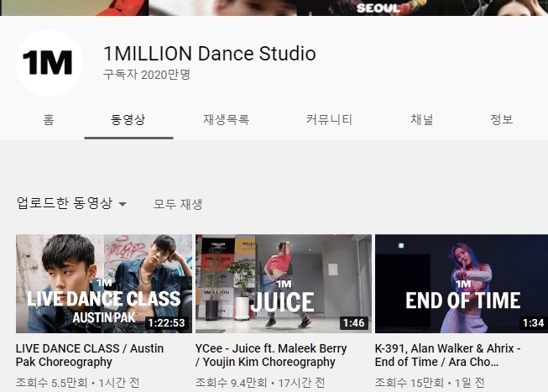Click the YCee - Juice ft. Maleek Berry title
Viewport: 548px width, 392px height.
point(271,355)
